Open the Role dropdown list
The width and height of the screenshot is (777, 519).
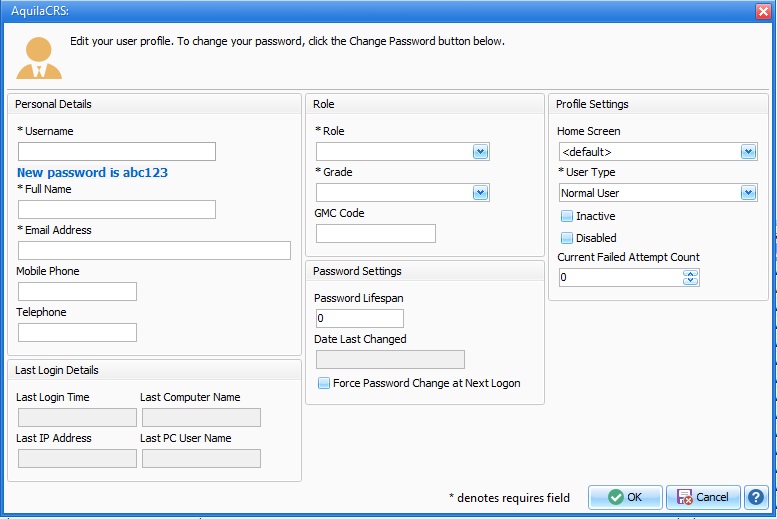(480, 152)
